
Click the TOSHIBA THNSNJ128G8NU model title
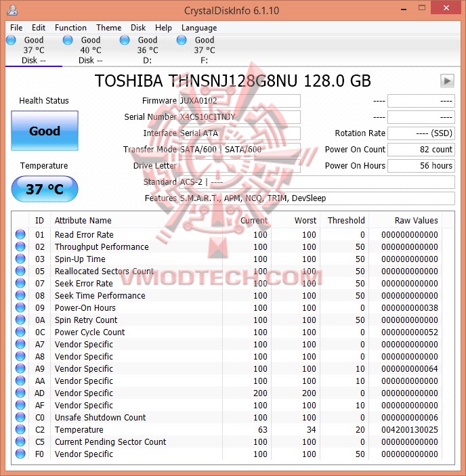point(233,81)
